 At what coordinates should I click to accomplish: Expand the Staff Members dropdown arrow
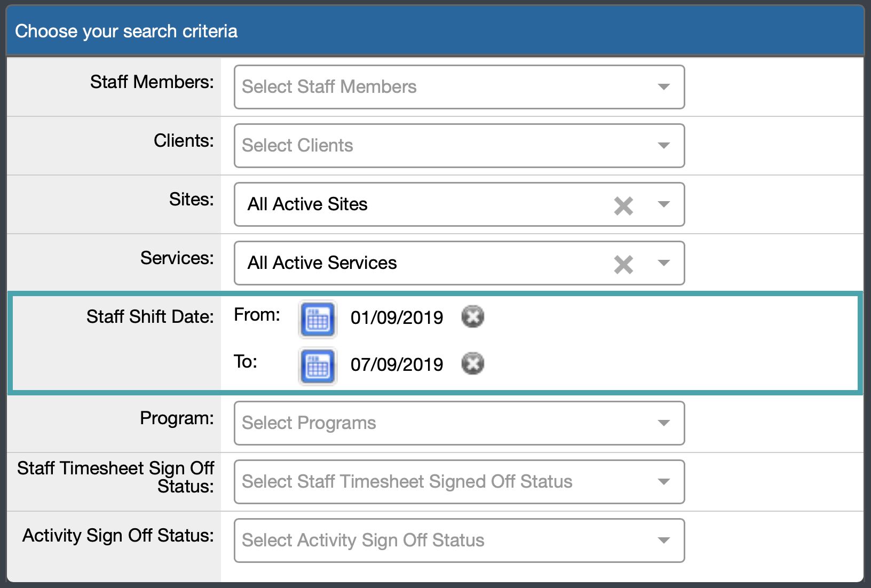664,87
